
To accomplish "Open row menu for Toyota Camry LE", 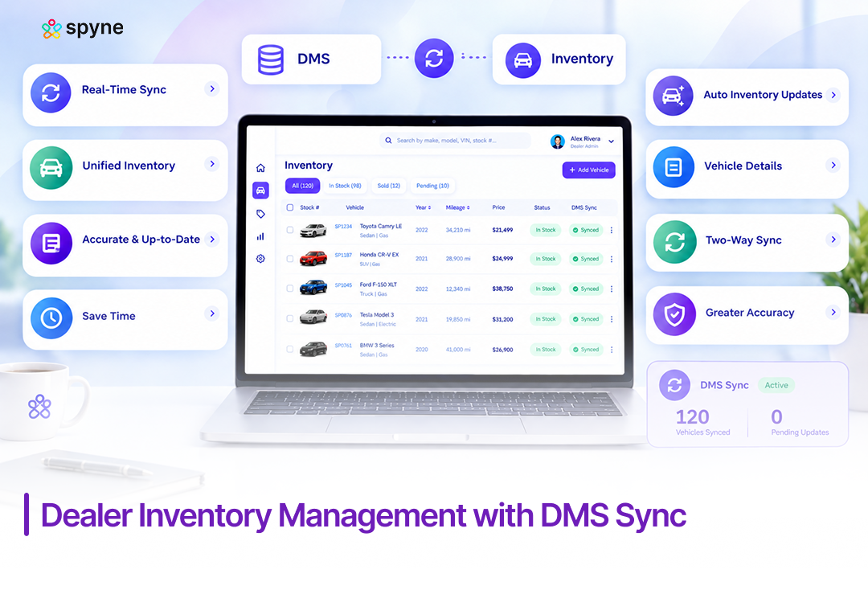I will pos(611,230).
